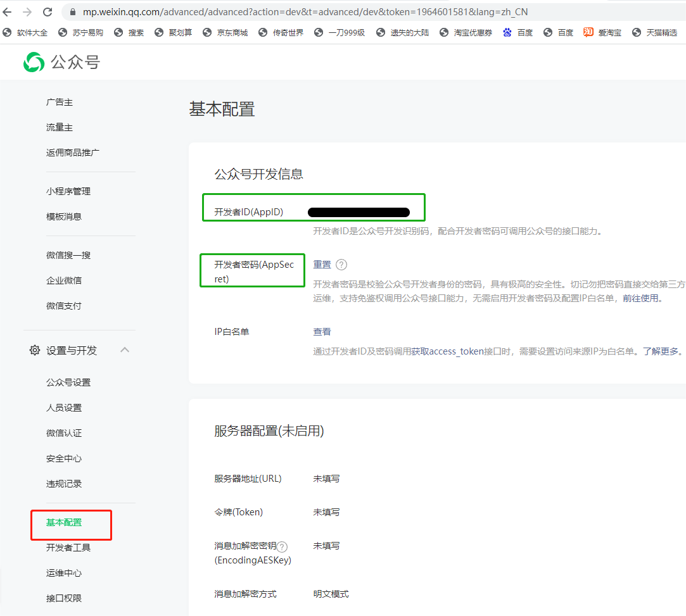Click the green 公众号 logo icon

[x=34, y=62]
